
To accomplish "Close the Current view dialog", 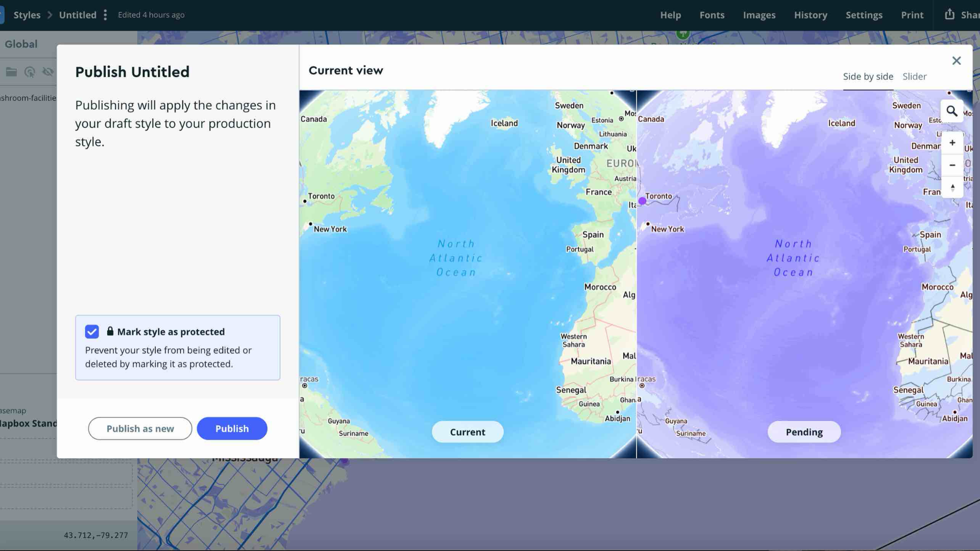I will click(x=957, y=60).
